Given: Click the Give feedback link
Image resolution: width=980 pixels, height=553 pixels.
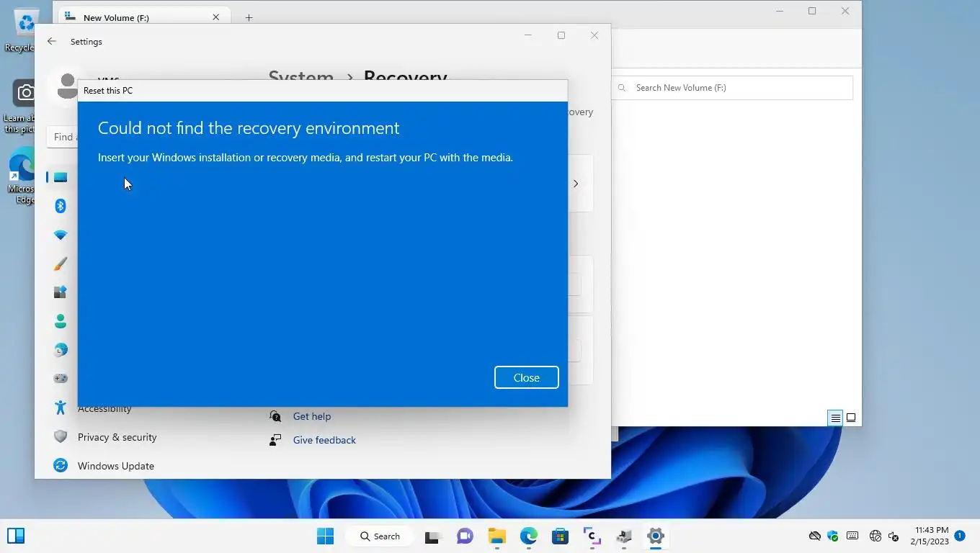Looking at the screenshot, I should coord(324,440).
